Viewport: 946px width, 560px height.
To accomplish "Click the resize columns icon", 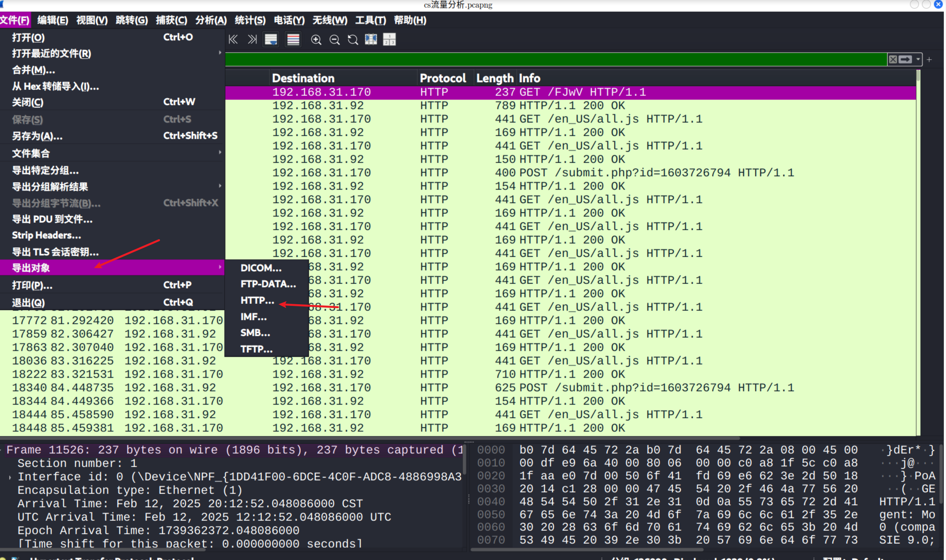I will [371, 39].
